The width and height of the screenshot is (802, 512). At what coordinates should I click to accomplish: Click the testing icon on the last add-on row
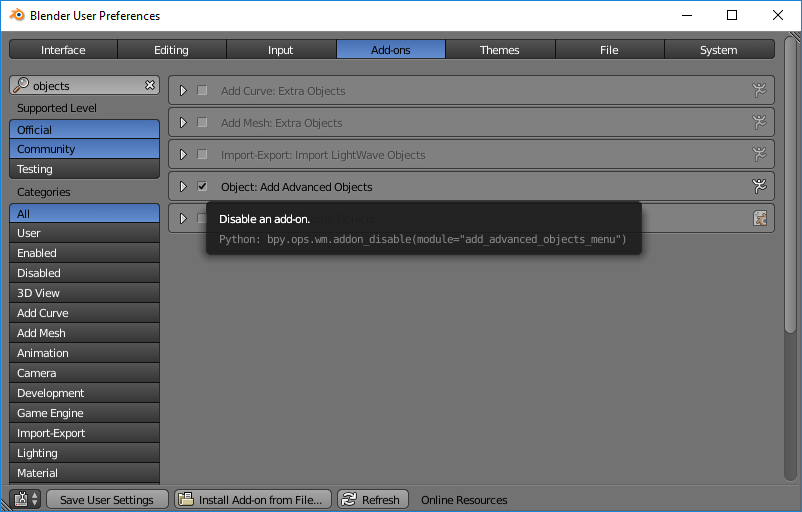[760, 218]
